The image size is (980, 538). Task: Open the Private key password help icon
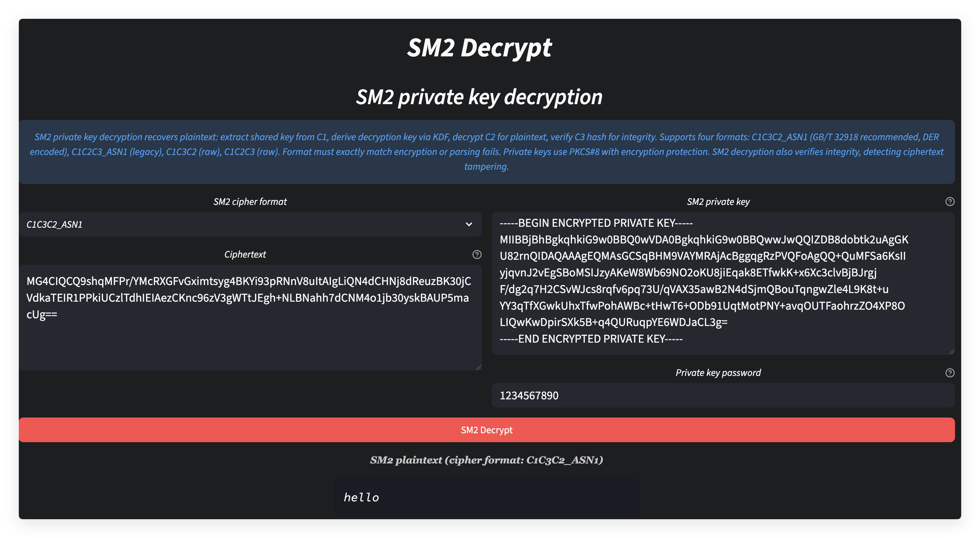(x=949, y=373)
